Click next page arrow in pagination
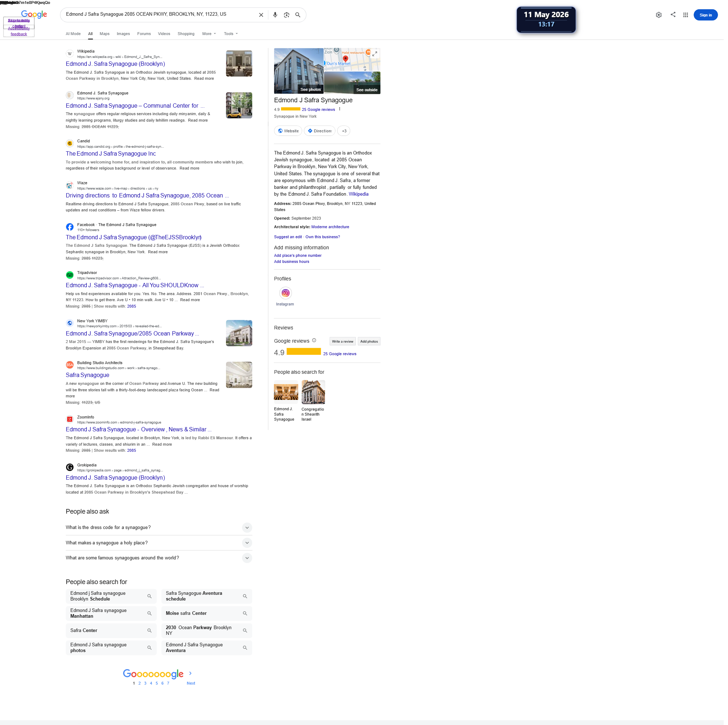Viewport: 728px width, 725px height. (191, 677)
